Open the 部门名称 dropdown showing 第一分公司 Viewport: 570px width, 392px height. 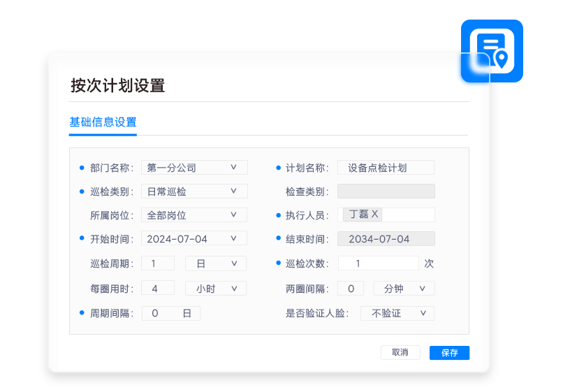point(194,168)
